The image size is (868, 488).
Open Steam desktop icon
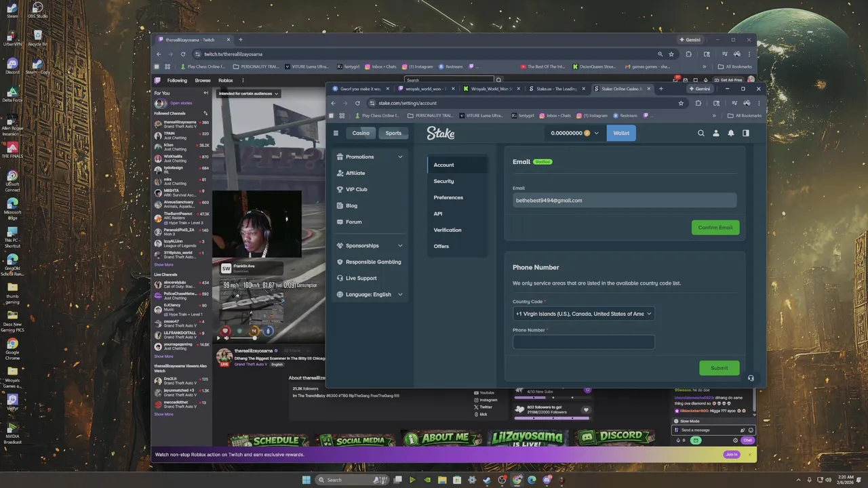click(12, 10)
